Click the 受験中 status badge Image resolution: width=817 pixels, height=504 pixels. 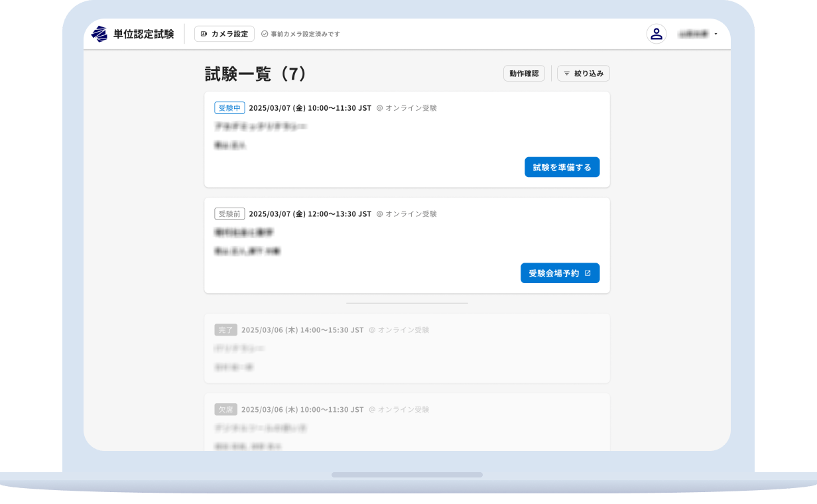pos(229,107)
